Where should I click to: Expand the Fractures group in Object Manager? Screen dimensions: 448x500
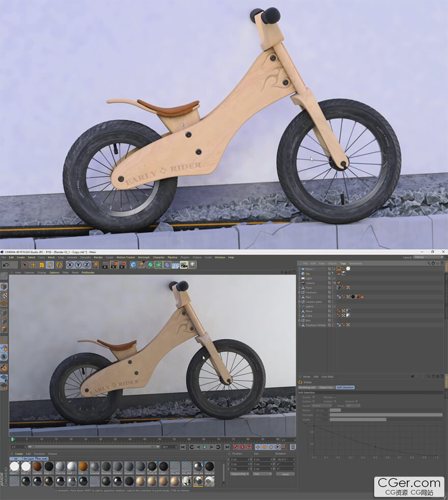point(299,292)
